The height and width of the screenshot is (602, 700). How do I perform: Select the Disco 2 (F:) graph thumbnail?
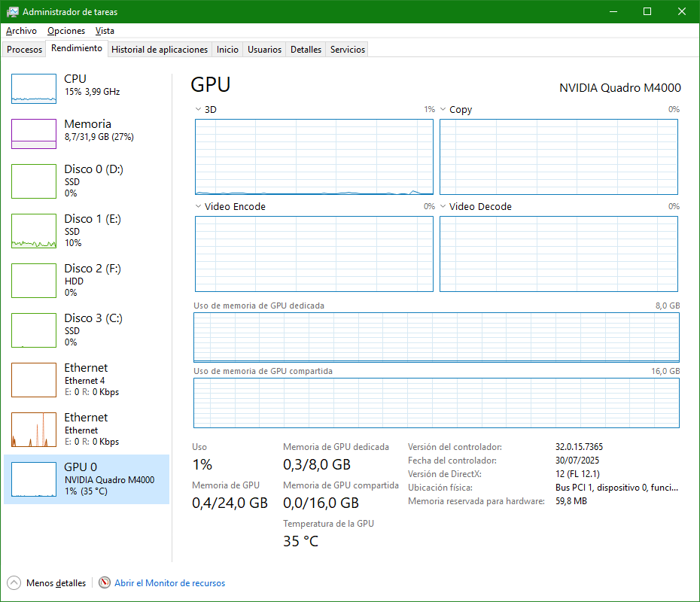click(x=34, y=280)
